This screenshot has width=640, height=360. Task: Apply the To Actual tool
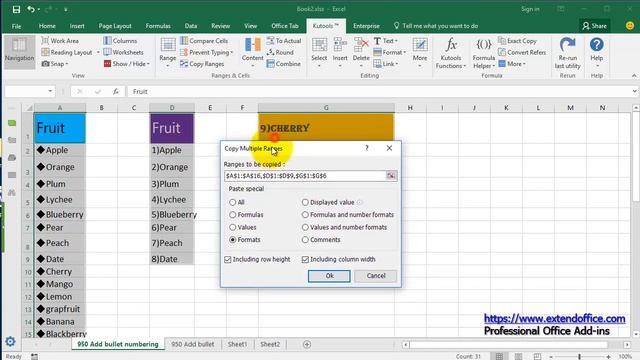coord(284,40)
